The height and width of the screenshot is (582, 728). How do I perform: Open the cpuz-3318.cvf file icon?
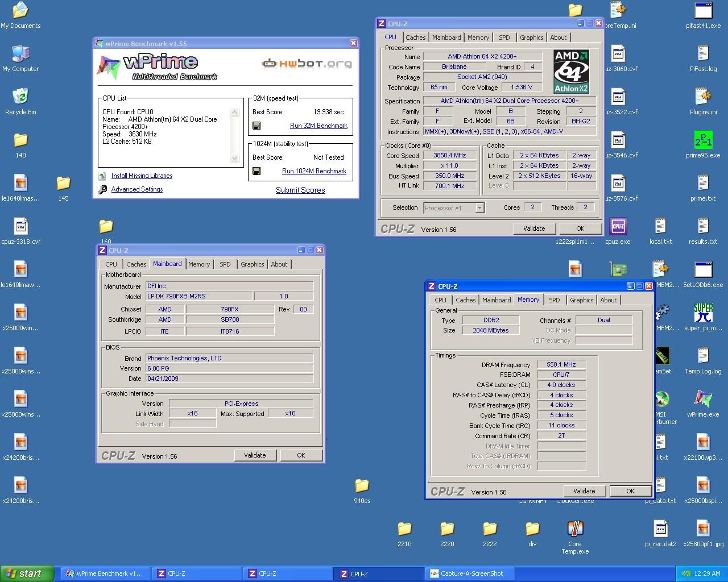(20, 231)
